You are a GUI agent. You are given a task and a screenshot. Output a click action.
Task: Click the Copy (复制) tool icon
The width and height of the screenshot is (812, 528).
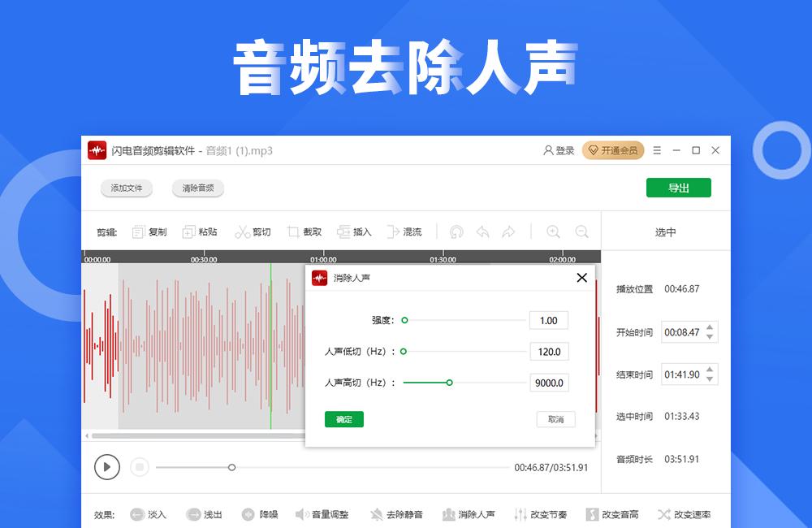[x=138, y=232]
